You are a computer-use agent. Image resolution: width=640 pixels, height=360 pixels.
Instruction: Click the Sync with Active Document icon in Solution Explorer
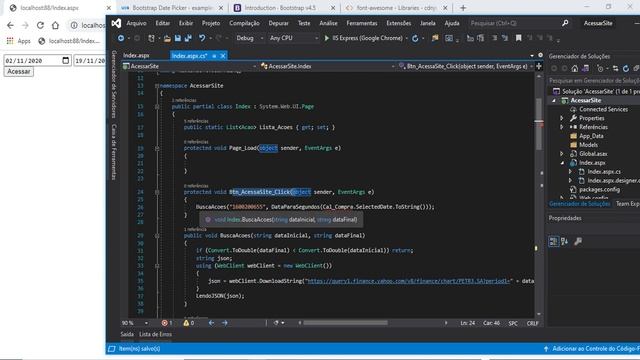click(x=616, y=69)
